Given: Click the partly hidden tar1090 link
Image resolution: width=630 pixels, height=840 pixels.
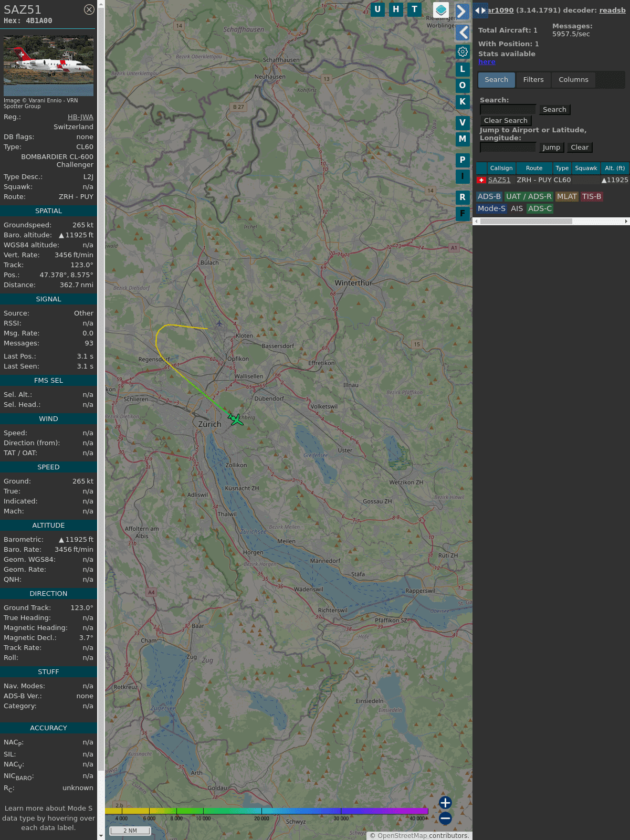Looking at the screenshot, I should [501, 10].
